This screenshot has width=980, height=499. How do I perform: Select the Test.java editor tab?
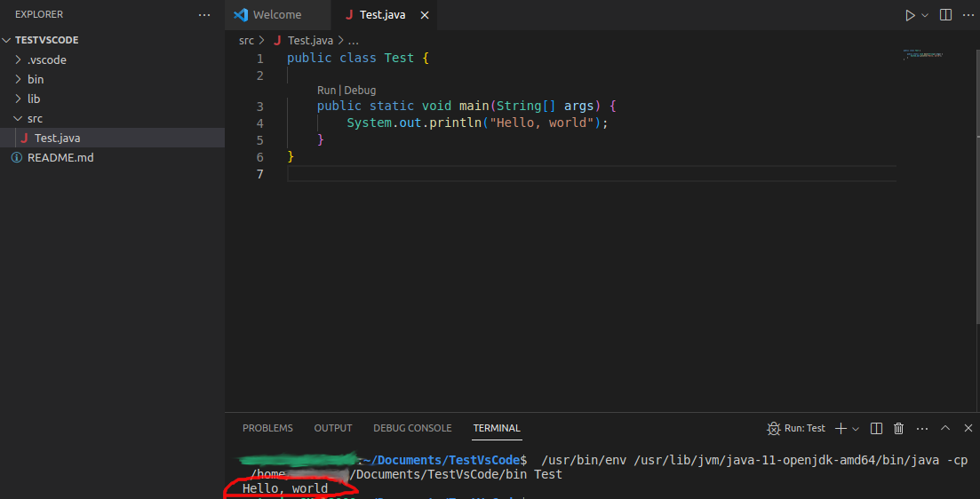[384, 15]
